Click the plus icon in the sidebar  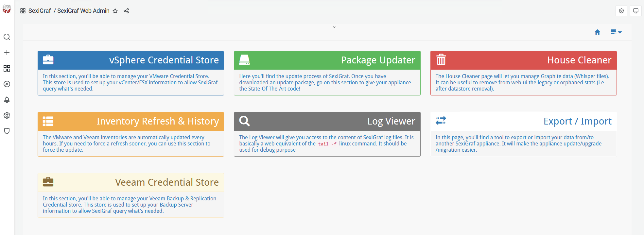[x=7, y=53]
